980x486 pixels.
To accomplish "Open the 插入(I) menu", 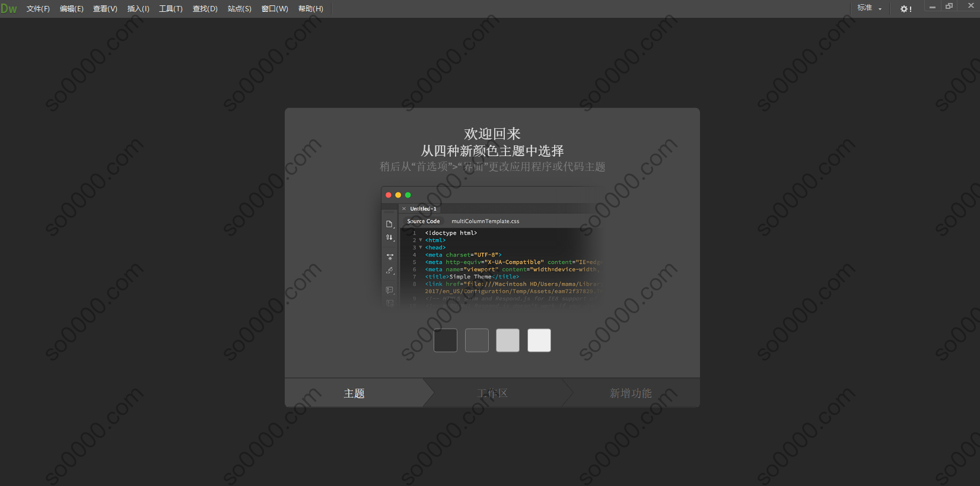I will tap(138, 9).
